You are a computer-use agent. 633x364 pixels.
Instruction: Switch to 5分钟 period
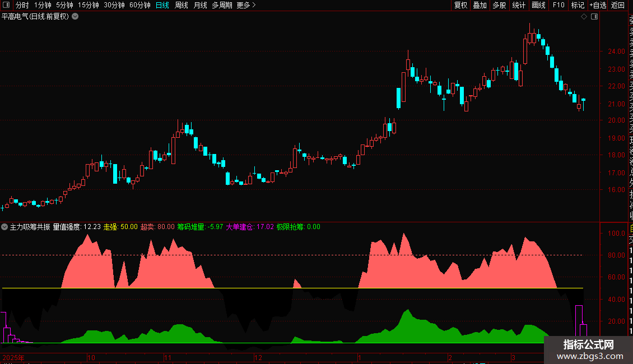64,5
